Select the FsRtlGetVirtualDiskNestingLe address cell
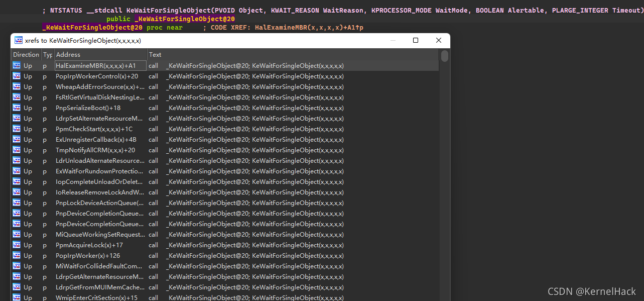 100,97
